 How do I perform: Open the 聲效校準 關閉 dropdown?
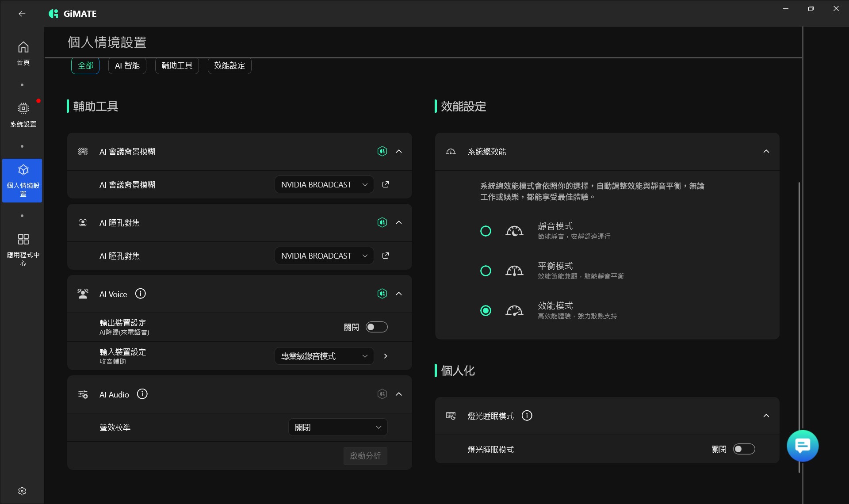click(x=338, y=427)
